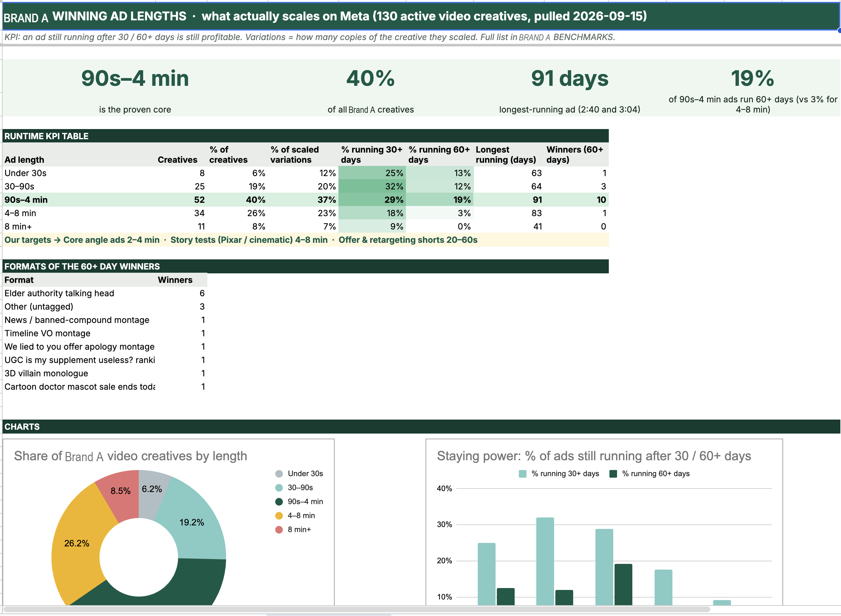
Task: Select the '8 min+' row label in table
Action: coord(18,227)
